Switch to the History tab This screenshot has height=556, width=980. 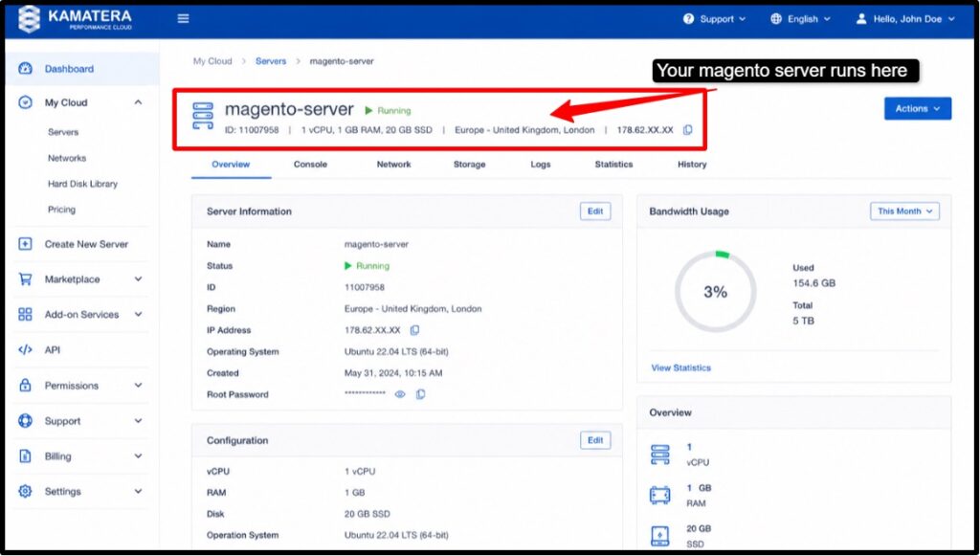(x=692, y=165)
